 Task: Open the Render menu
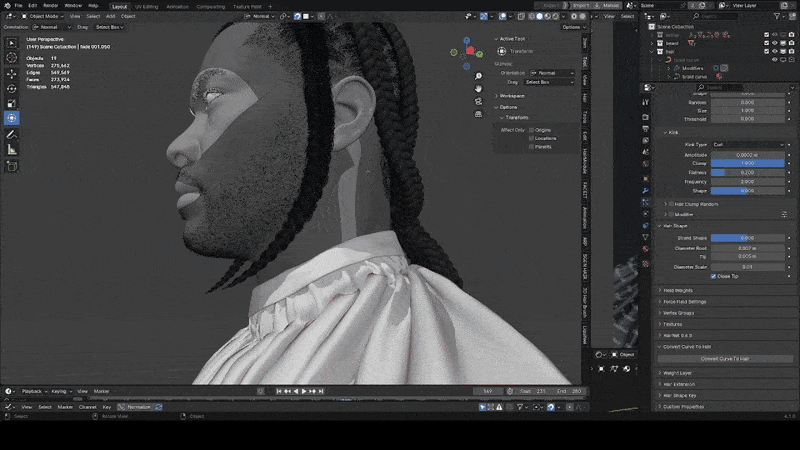click(51, 6)
